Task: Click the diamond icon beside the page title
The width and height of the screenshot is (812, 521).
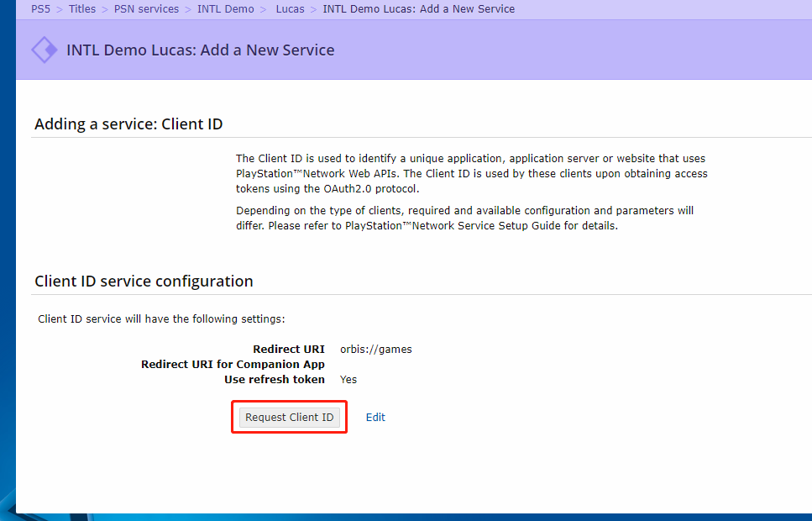Action: (x=44, y=50)
